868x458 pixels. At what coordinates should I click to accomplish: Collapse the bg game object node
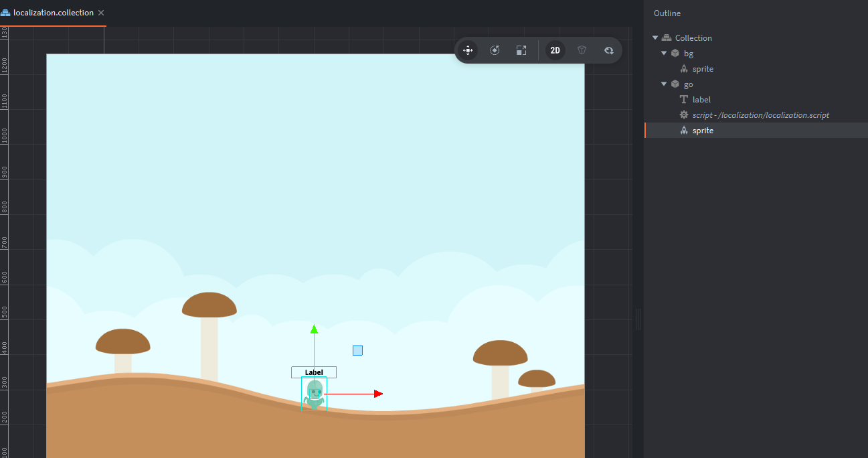[x=664, y=54]
